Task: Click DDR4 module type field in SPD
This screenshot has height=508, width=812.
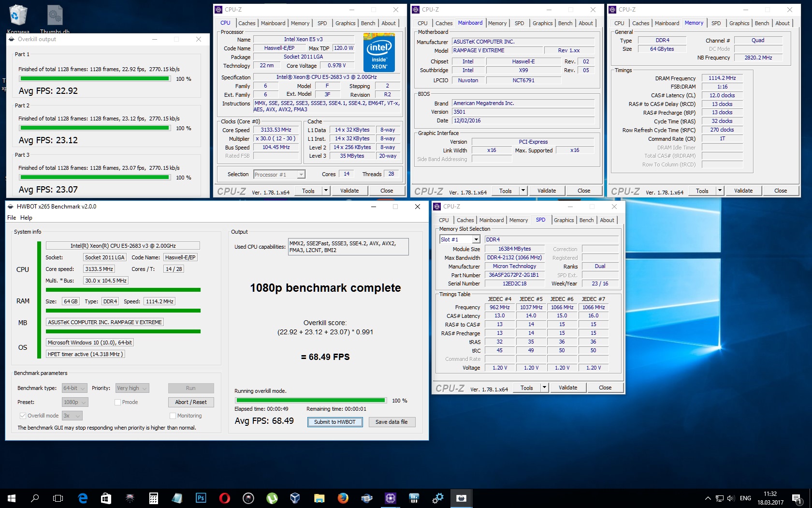Action: [x=552, y=239]
